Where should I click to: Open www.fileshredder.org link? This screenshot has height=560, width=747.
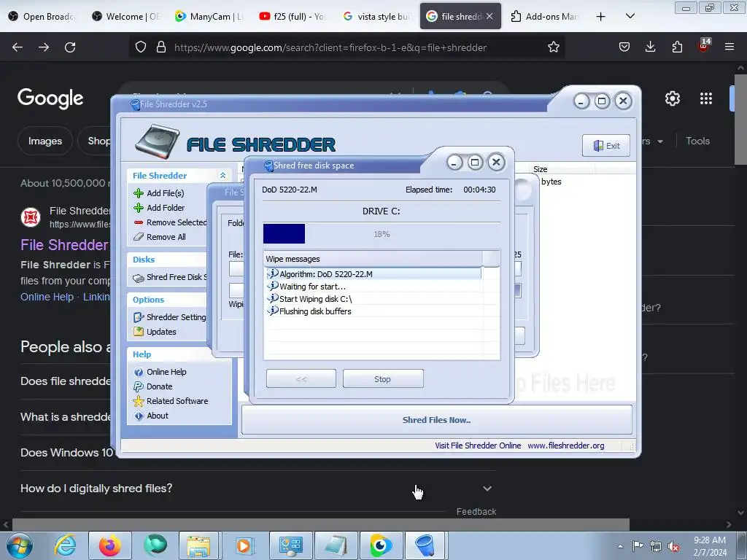coord(566,446)
